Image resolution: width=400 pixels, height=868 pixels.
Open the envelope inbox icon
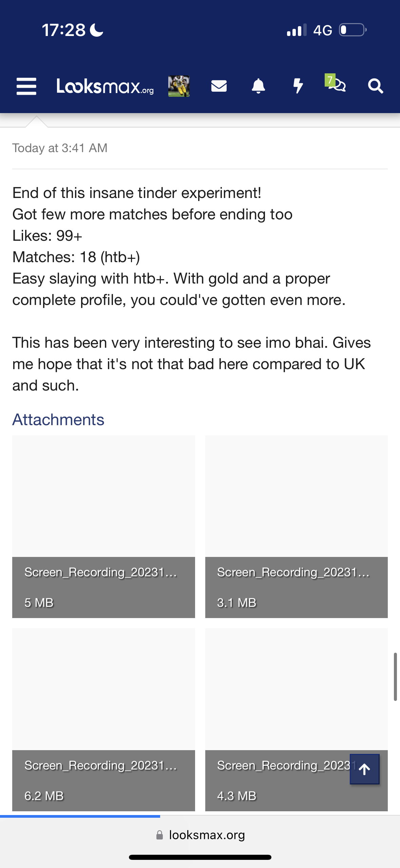tap(219, 86)
